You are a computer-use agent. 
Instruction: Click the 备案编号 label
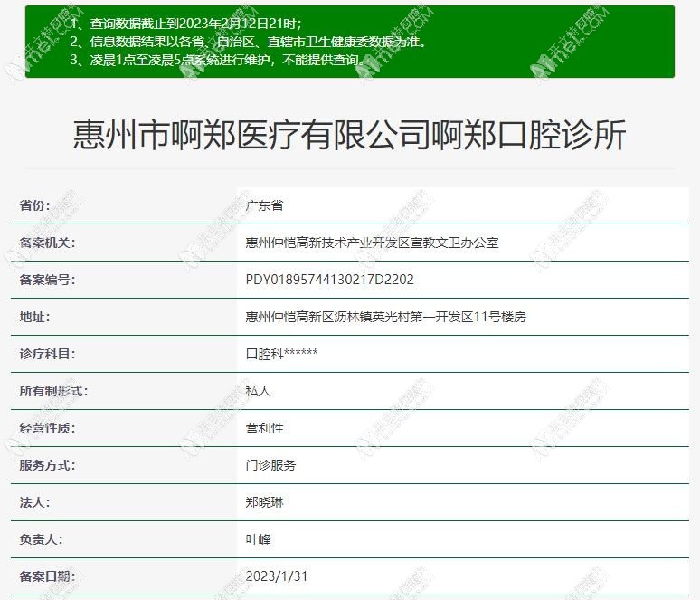(47, 280)
